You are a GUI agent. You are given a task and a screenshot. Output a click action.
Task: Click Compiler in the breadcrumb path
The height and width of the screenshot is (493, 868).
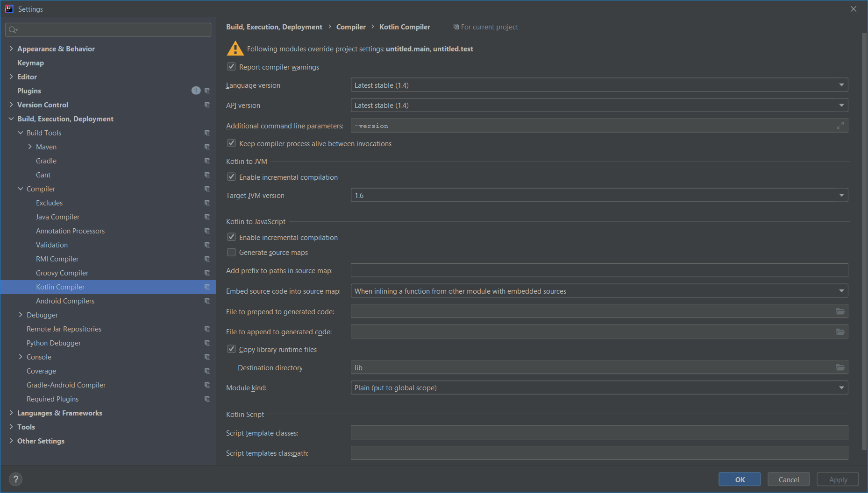[x=351, y=27]
